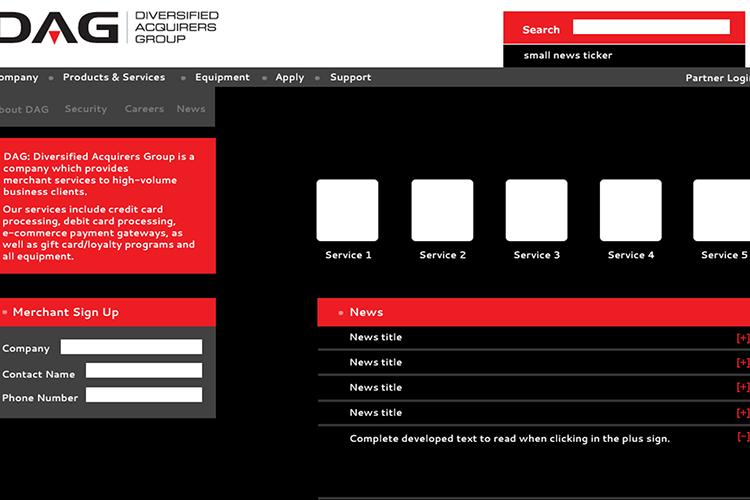Open the Service 2 thumbnail
Screen dimensions: 750x500
[442, 210]
